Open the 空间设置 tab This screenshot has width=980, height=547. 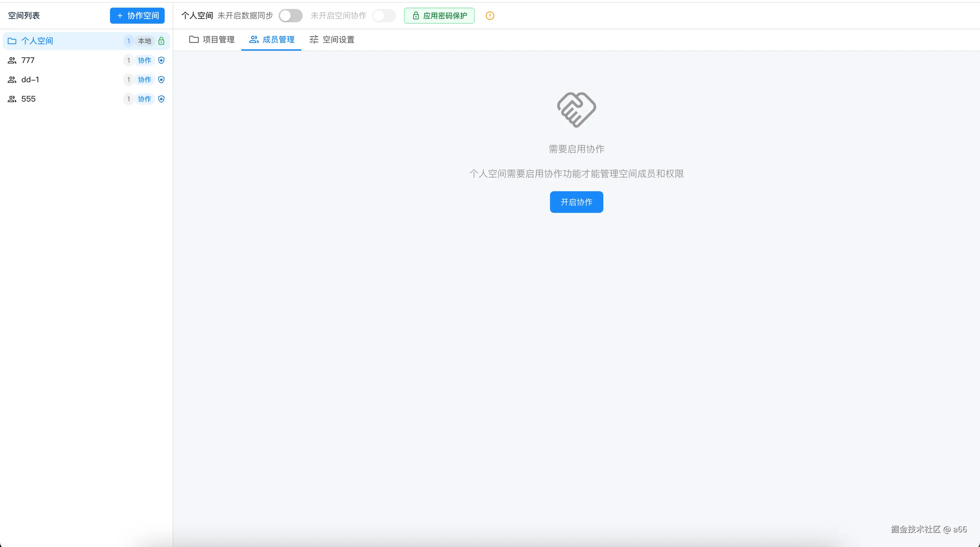point(331,40)
